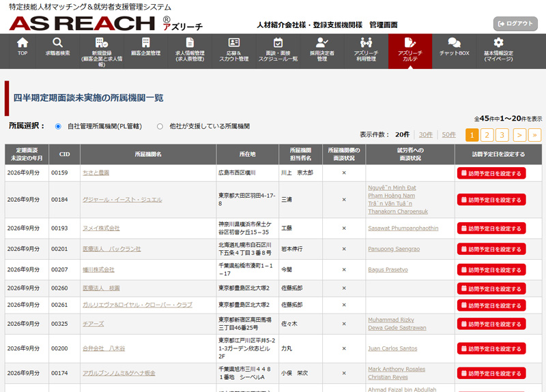Show 30件 per page

(425, 134)
